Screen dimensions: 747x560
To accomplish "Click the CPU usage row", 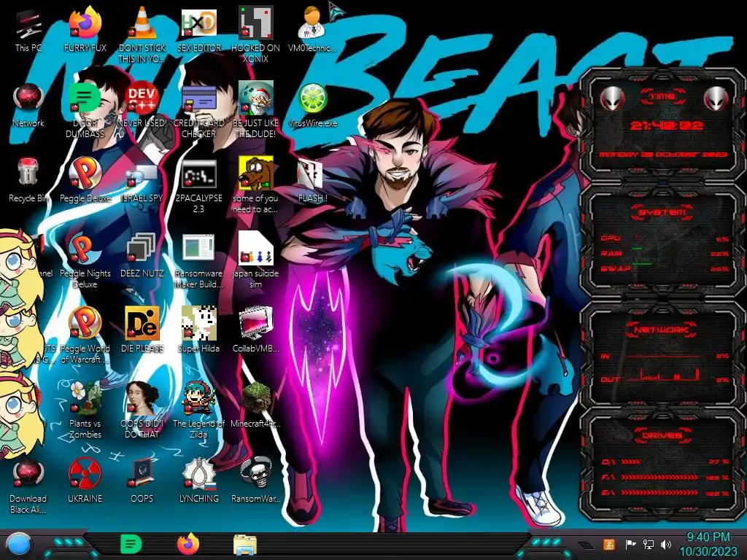I will [665, 238].
